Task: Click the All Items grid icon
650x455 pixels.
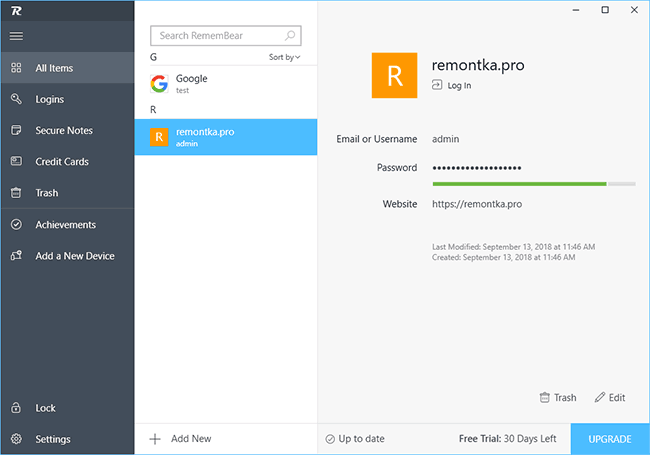Action: 16,68
